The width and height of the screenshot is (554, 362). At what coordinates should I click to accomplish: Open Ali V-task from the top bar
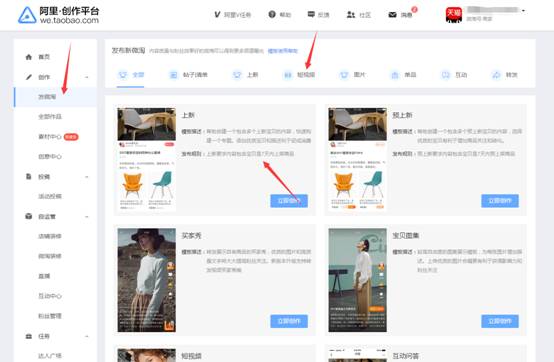coord(232,14)
